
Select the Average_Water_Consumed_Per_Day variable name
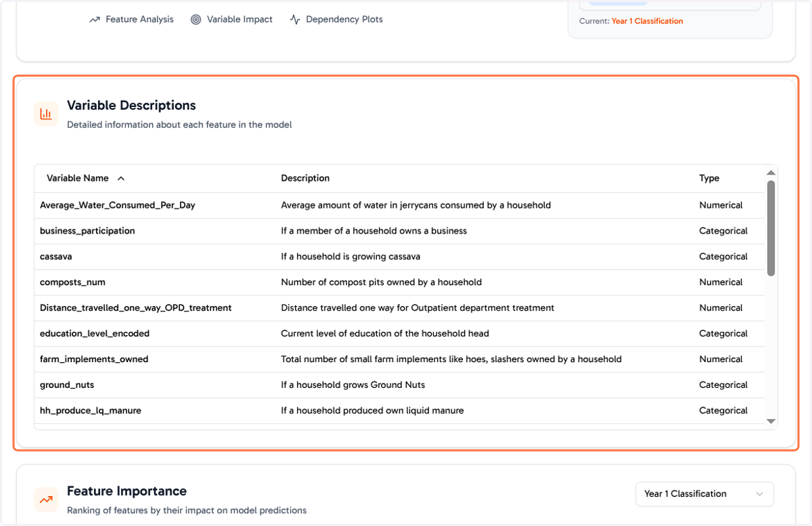click(117, 205)
